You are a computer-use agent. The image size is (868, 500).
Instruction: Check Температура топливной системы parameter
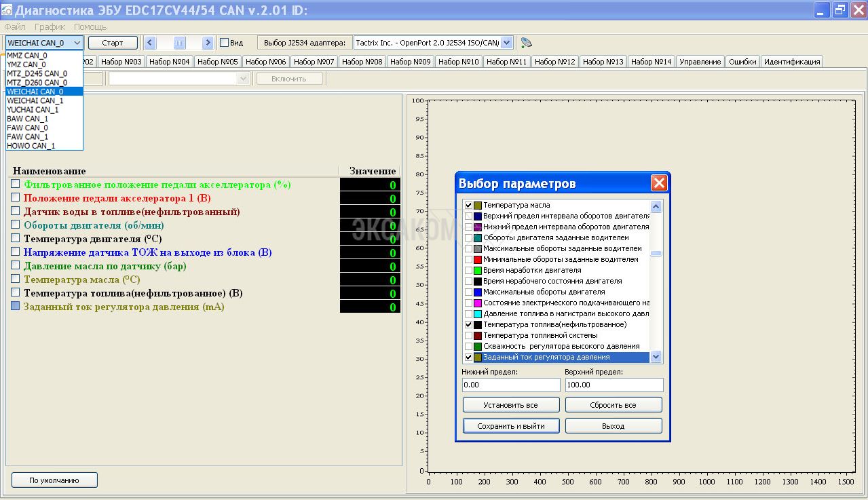click(468, 335)
